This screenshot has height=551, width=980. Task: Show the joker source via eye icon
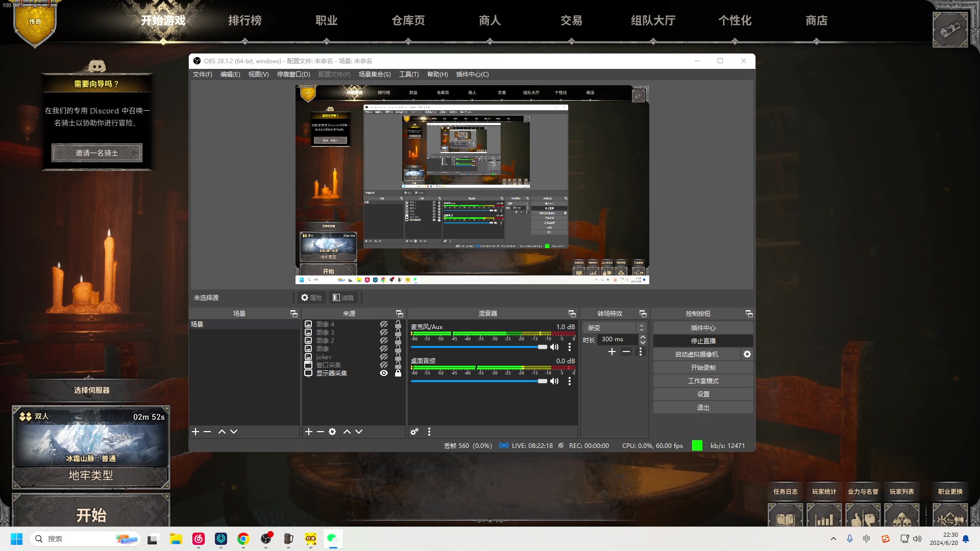(x=384, y=357)
